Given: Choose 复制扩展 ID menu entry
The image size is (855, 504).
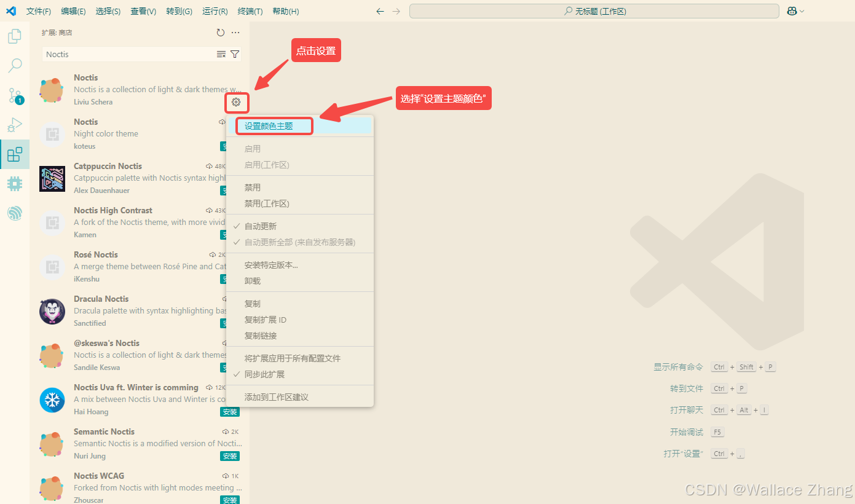Looking at the screenshot, I should [300, 320].
